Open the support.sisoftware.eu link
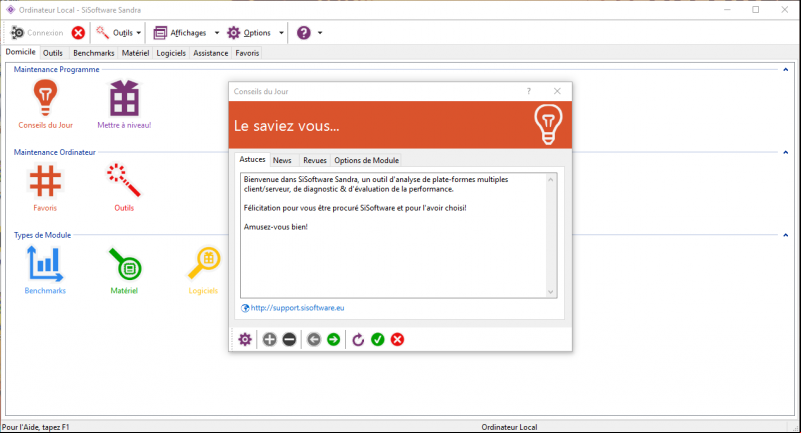Screen dimensions: 801x433 (297, 308)
